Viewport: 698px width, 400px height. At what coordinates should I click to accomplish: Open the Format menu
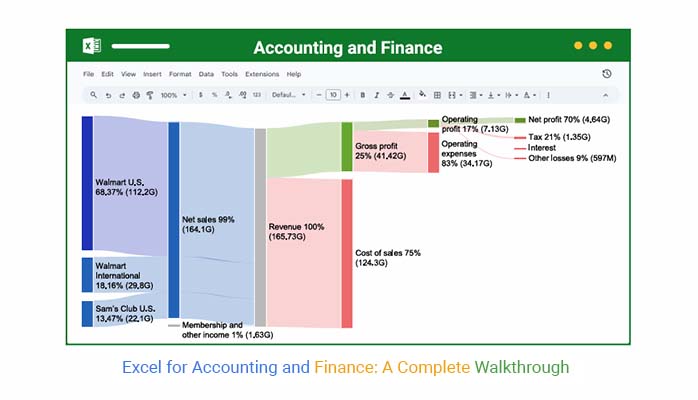[x=180, y=74]
